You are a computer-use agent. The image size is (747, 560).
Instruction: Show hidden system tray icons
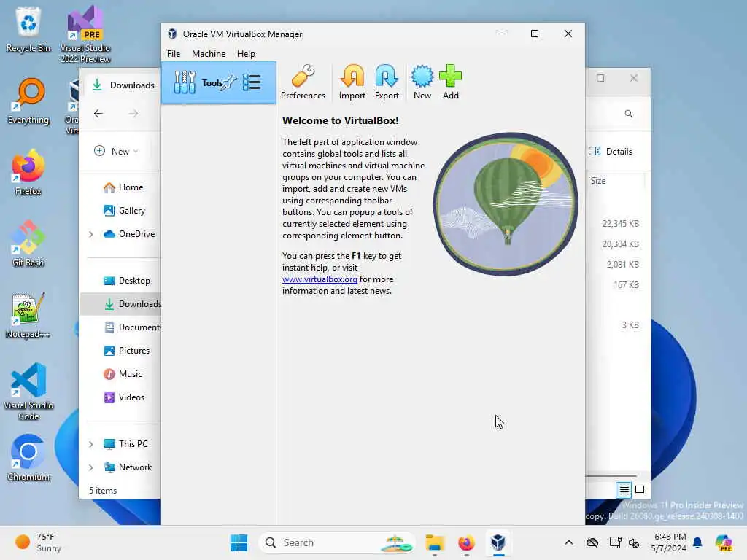569,542
